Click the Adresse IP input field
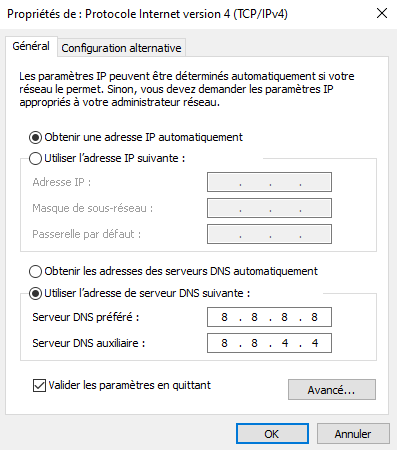The height and width of the screenshot is (450, 397). pyautogui.click(x=269, y=182)
